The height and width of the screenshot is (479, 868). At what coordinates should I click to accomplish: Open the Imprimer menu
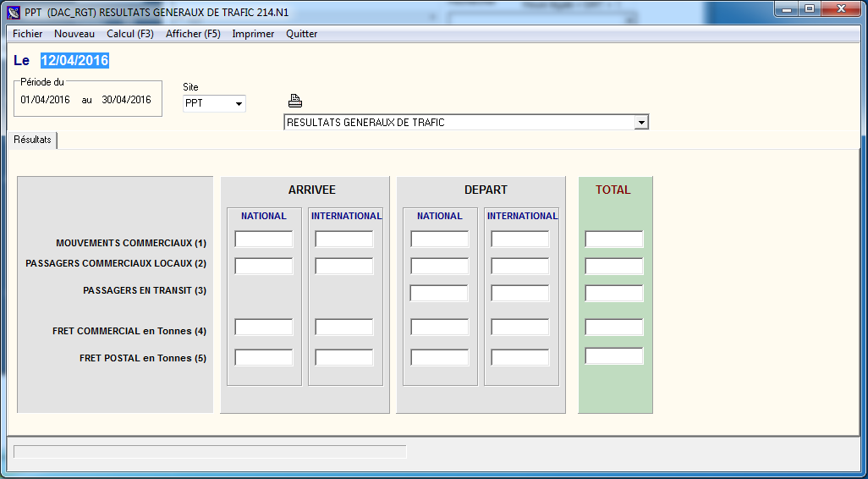tap(253, 34)
